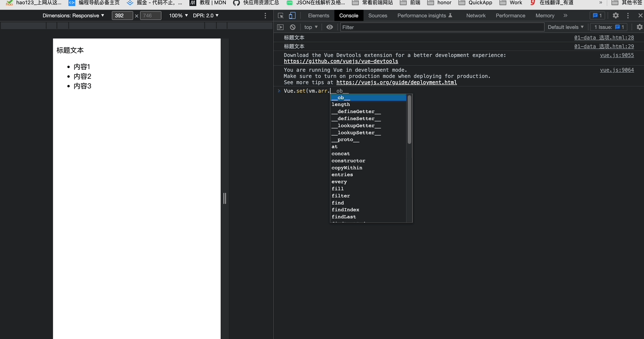The image size is (644, 339).
Task: Open DevTools settings gear icon
Action: 615,15
